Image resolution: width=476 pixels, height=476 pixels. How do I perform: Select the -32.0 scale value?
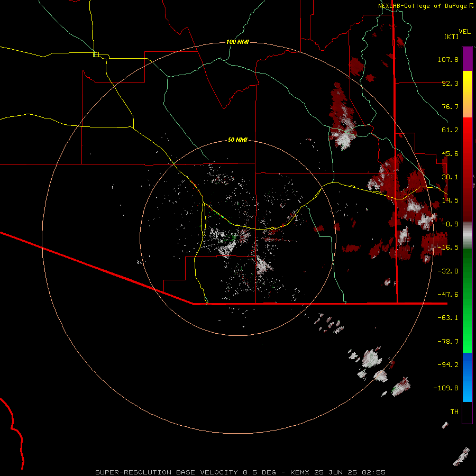coord(448,271)
